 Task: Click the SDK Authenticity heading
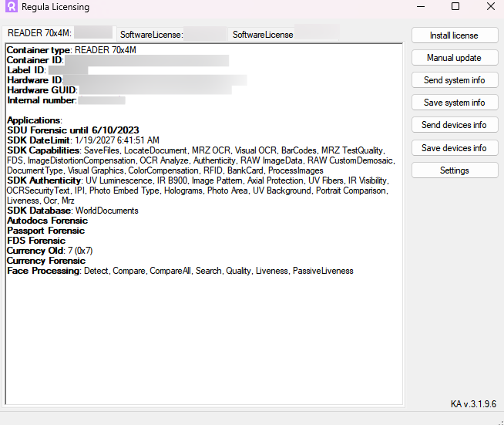(x=45, y=180)
